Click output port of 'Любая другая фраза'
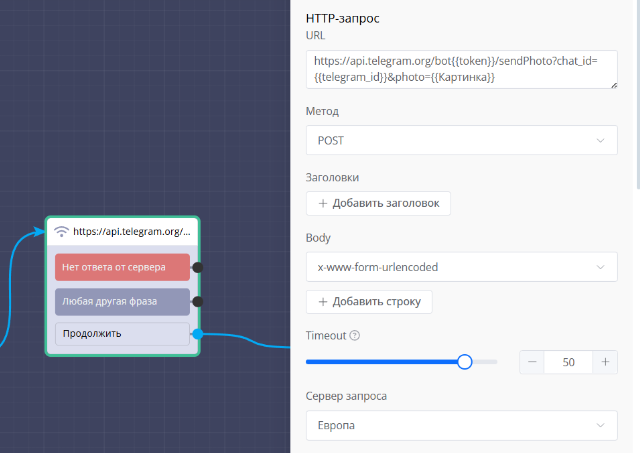The height and width of the screenshot is (453, 640). pyautogui.click(x=197, y=301)
